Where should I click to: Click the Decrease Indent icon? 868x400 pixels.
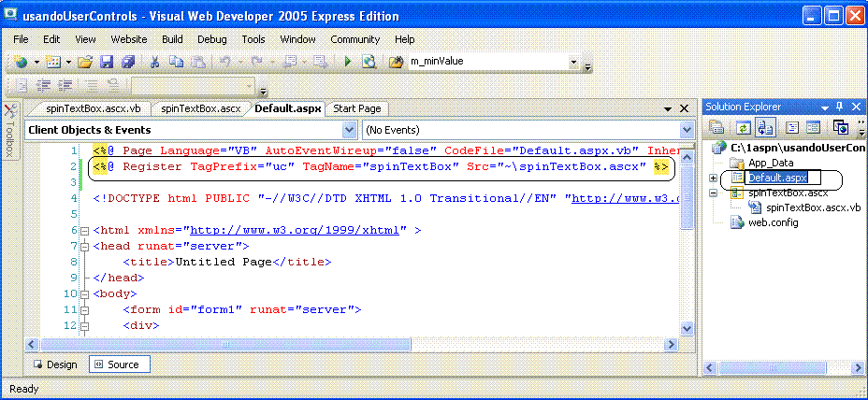point(44,86)
